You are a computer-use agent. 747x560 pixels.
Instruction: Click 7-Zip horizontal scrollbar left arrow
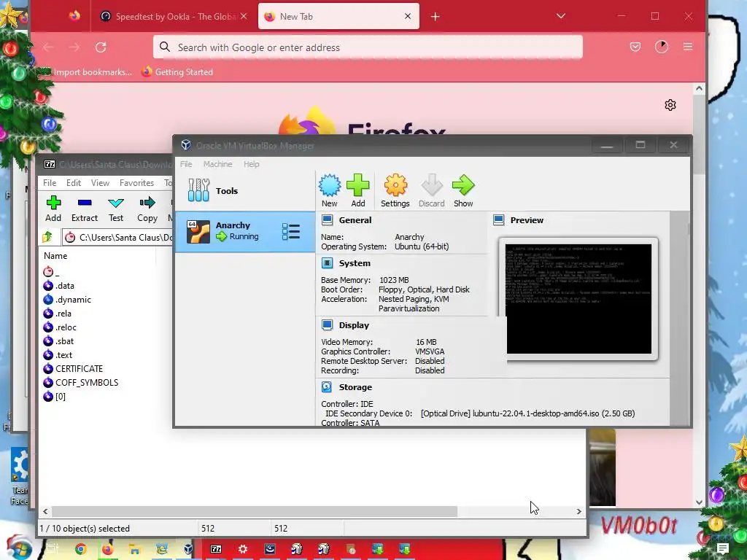45,511
